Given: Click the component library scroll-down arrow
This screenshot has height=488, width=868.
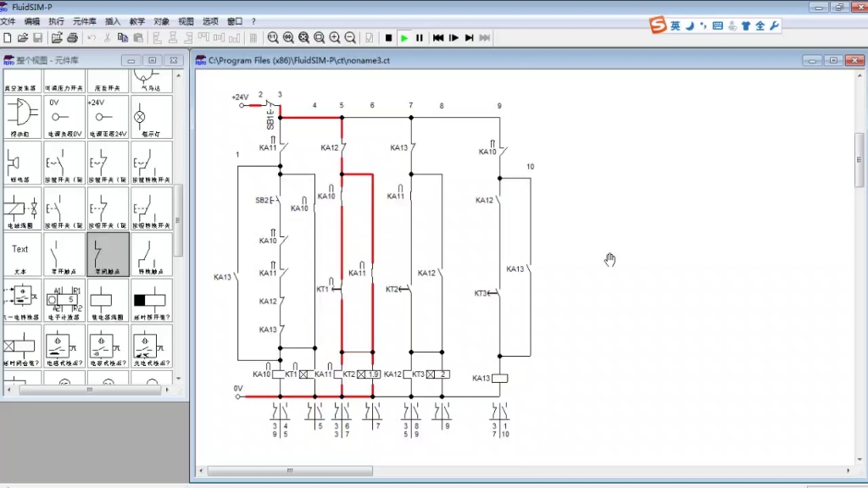Looking at the screenshot, I should pyautogui.click(x=178, y=379).
